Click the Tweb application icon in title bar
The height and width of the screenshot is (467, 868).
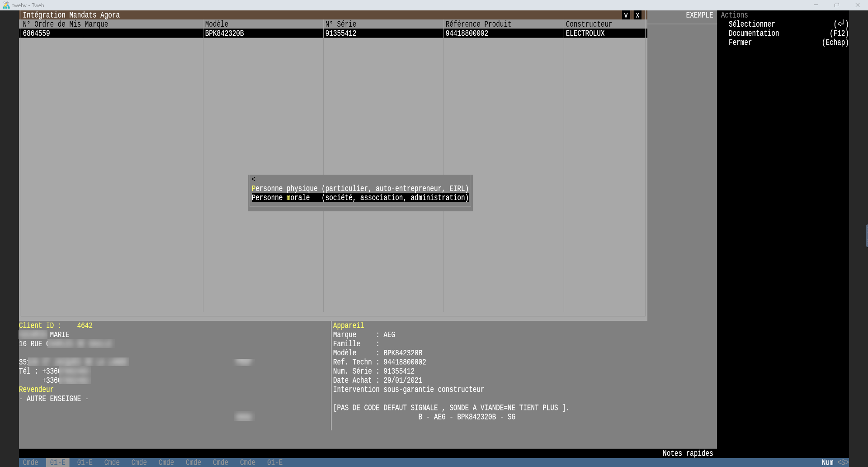click(6, 5)
